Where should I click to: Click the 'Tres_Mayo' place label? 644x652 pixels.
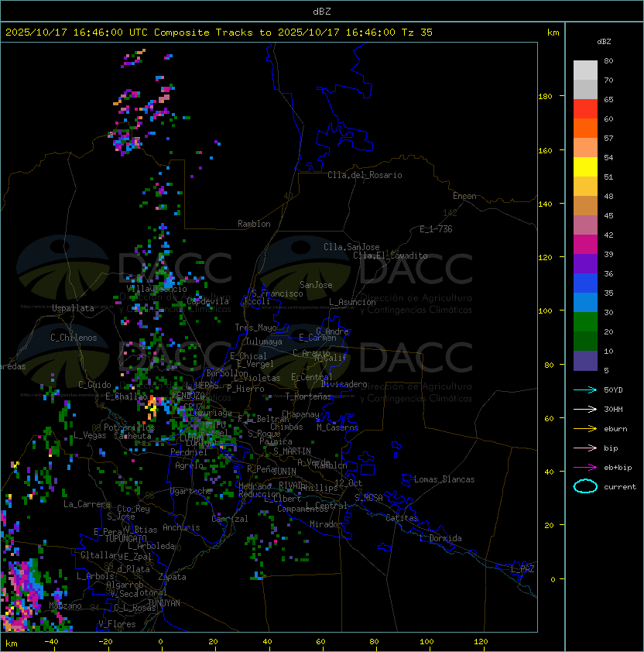coord(255,328)
